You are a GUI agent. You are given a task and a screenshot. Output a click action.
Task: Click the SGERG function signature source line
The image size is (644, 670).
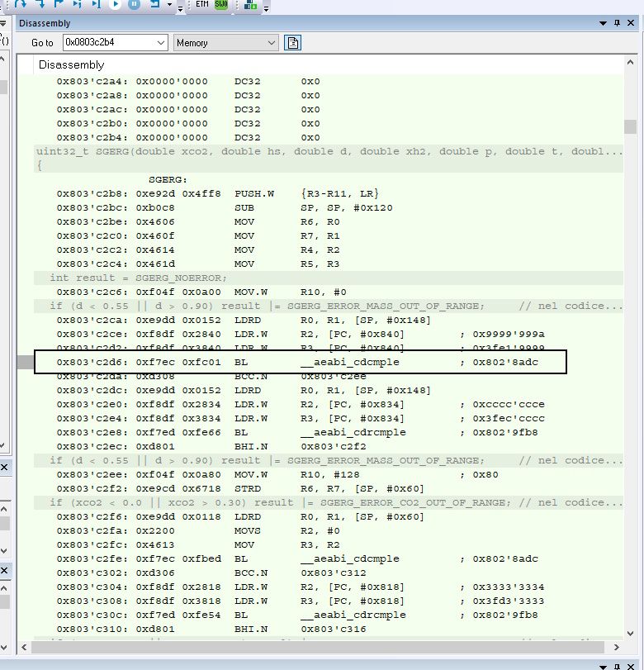tap(329, 151)
